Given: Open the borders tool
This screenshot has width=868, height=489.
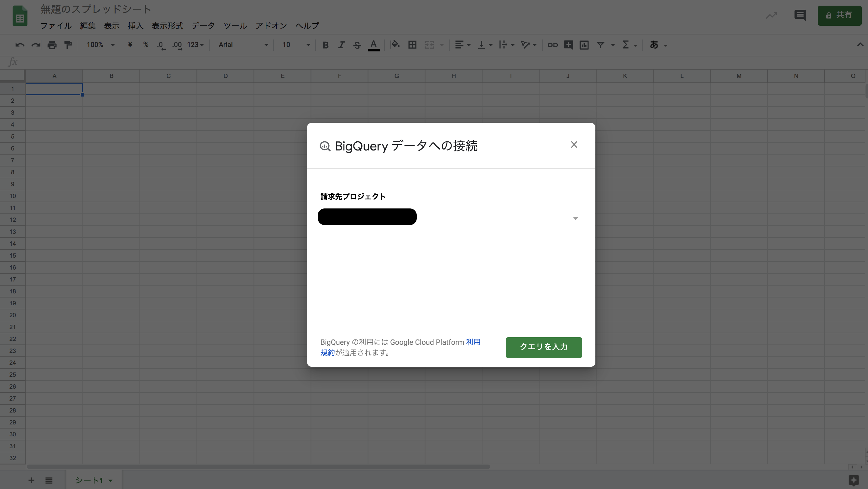Looking at the screenshot, I should [x=412, y=45].
